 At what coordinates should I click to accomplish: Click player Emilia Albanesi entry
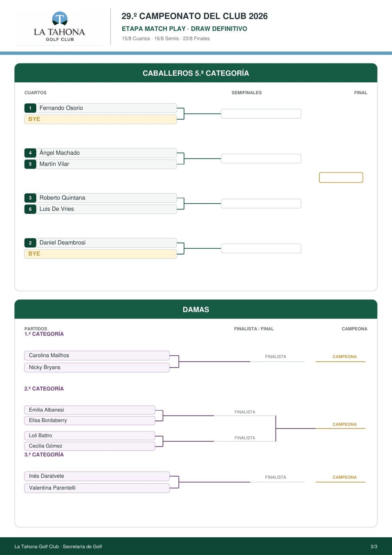click(x=89, y=410)
